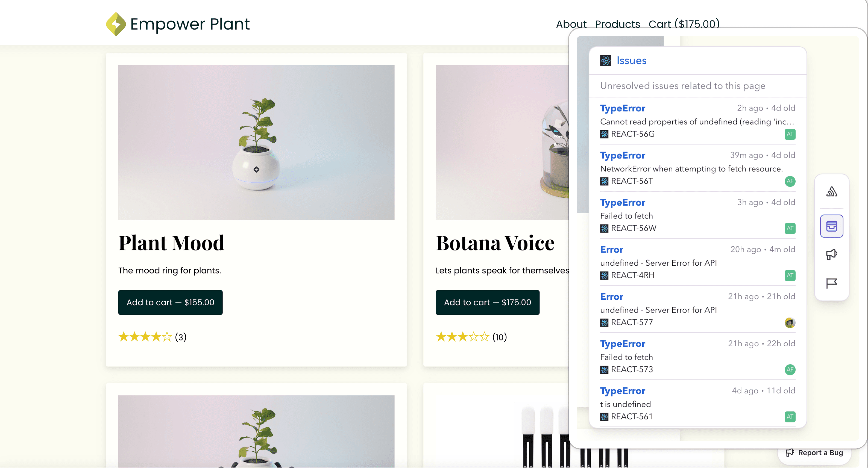868x468 pixels.
Task: Open the feature flags icon
Action: pyautogui.click(x=831, y=283)
